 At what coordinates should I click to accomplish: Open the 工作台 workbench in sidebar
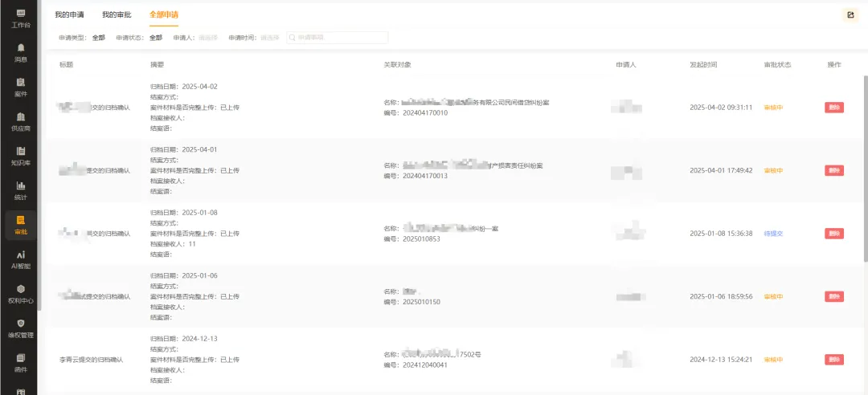click(x=21, y=18)
